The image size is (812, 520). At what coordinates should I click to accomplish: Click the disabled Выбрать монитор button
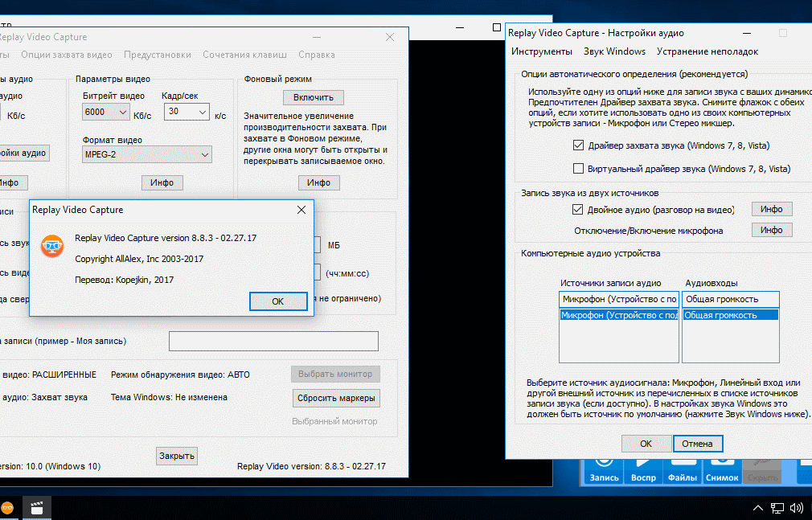click(335, 374)
